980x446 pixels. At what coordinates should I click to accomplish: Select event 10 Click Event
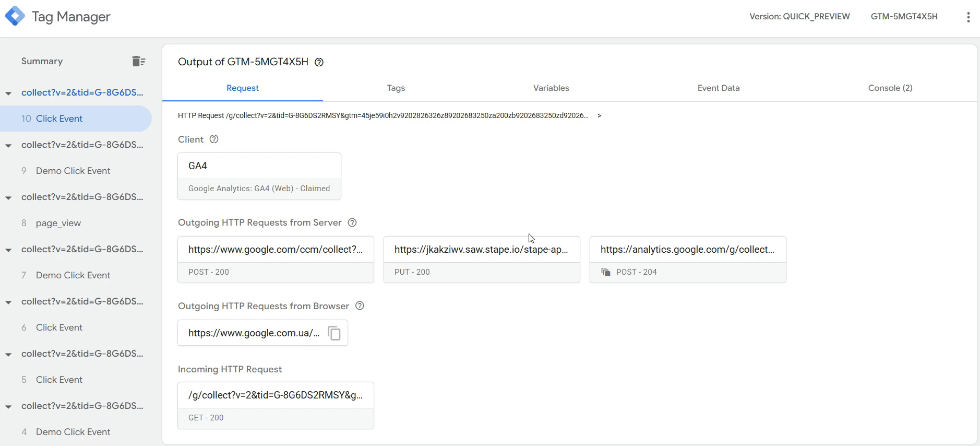(76, 119)
